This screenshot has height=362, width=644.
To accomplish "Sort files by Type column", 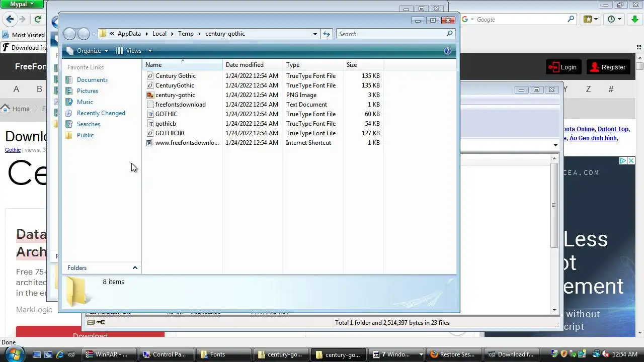I will coord(313,65).
